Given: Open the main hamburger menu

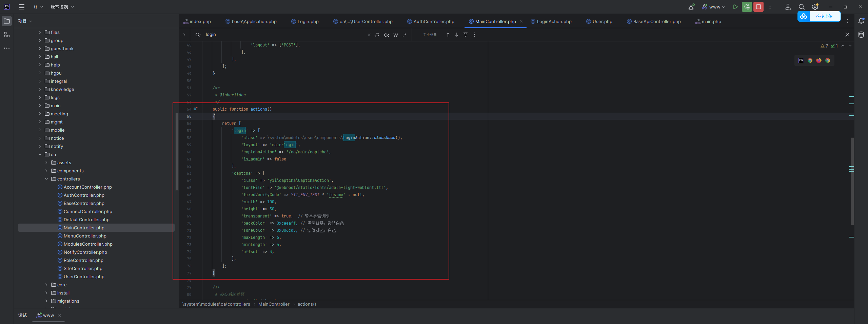Looking at the screenshot, I should [x=22, y=7].
